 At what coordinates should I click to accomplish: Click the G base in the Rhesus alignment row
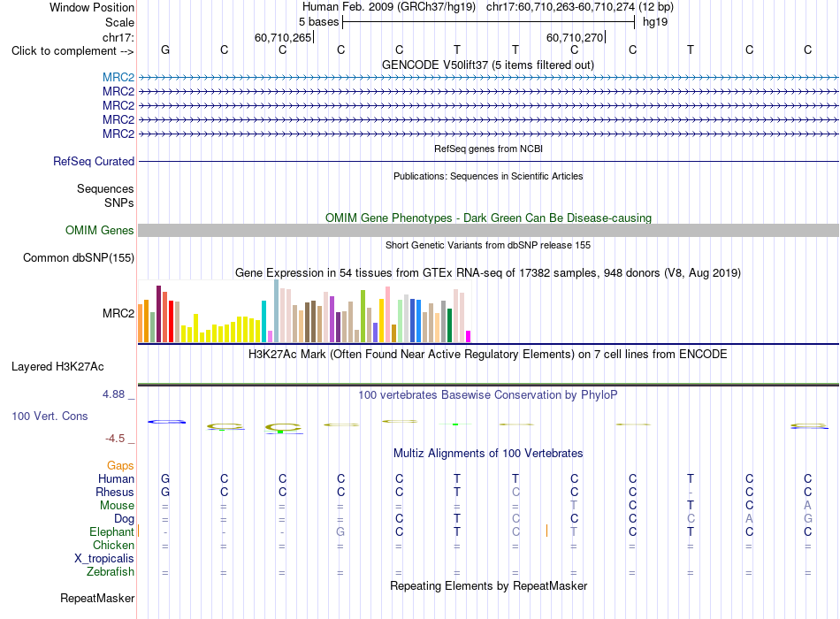165,492
